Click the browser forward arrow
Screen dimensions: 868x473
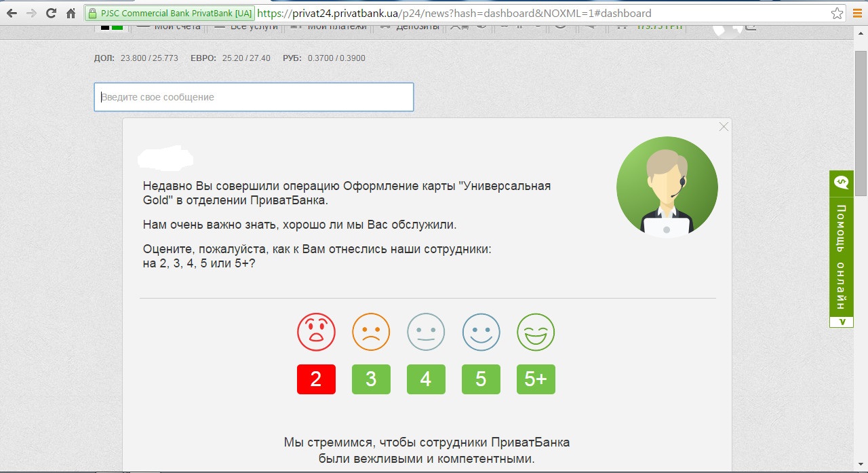click(x=31, y=13)
